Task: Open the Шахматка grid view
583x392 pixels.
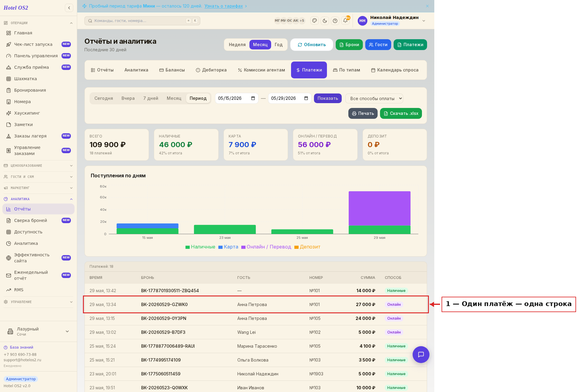Action: pyautogui.click(x=38, y=79)
